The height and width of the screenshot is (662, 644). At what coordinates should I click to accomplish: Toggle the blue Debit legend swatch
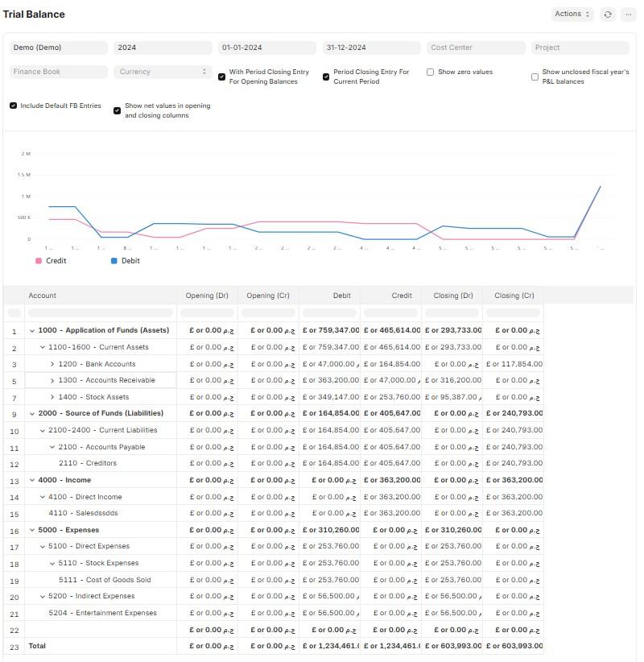click(114, 261)
